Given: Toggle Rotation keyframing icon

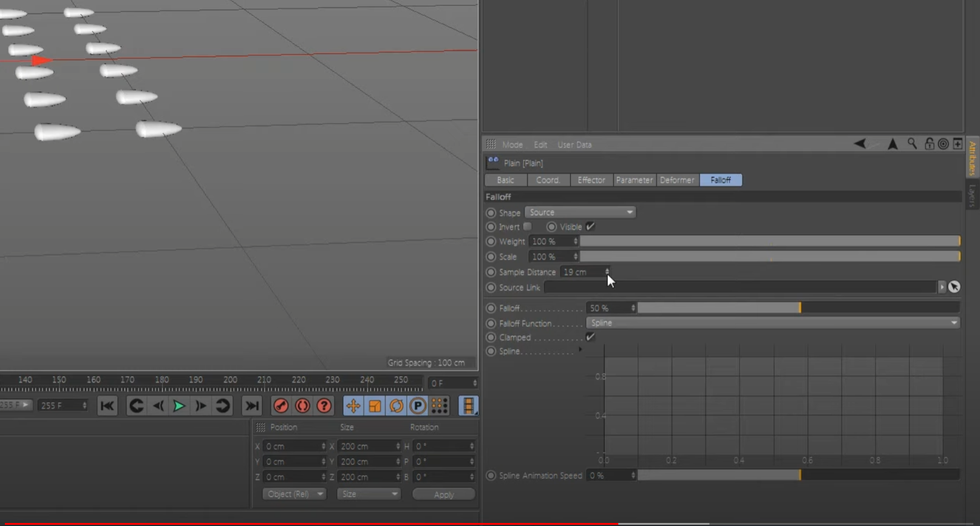Looking at the screenshot, I should 396,406.
